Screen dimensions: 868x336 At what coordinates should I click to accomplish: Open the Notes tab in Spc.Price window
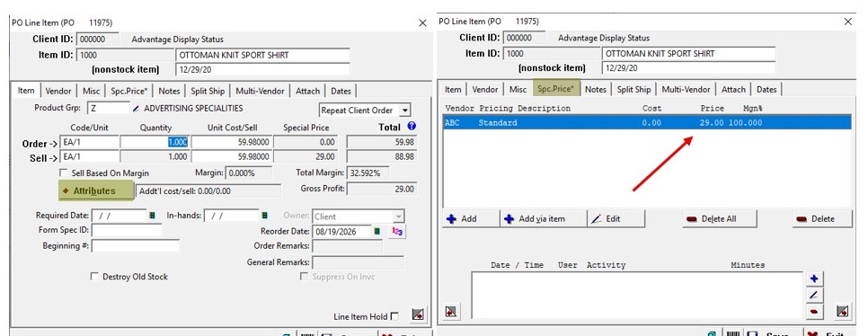596,89
